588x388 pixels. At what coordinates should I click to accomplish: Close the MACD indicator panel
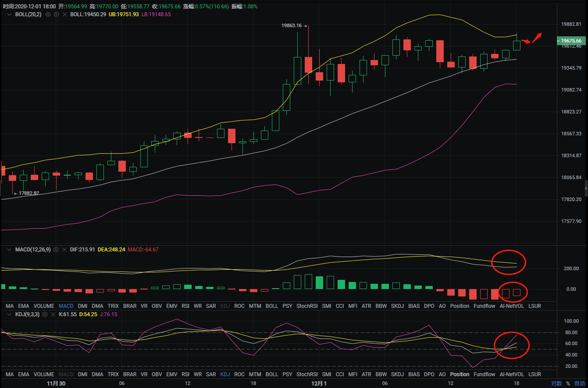click(x=64, y=250)
